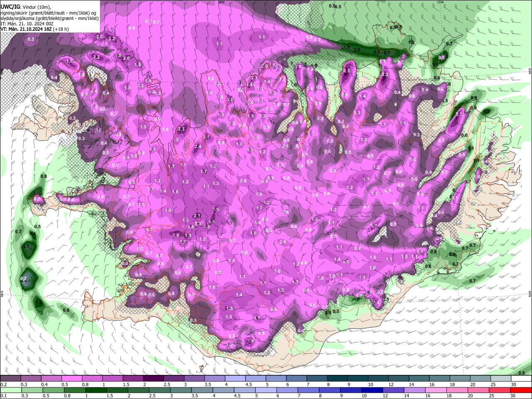Click the '20W' longitude label
Image resolution: width=532 pixels, height=399 pixels.
coord(222,2)
